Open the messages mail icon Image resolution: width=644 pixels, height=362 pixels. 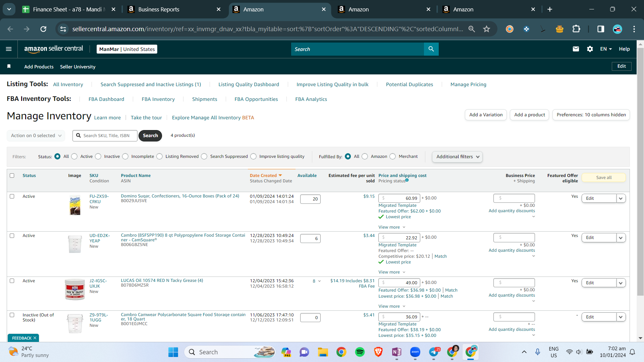coord(576,49)
